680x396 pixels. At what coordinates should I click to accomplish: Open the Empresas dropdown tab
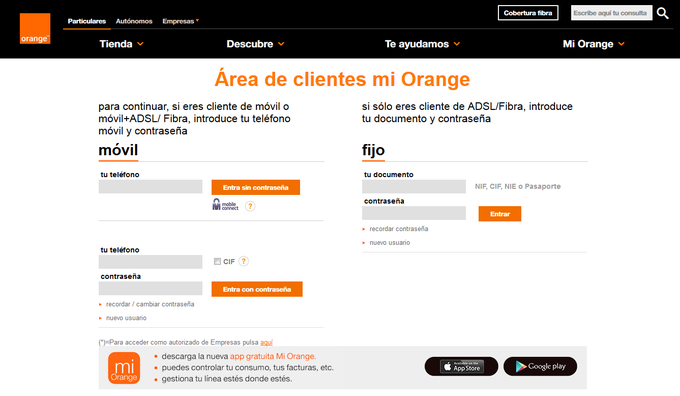point(180,21)
